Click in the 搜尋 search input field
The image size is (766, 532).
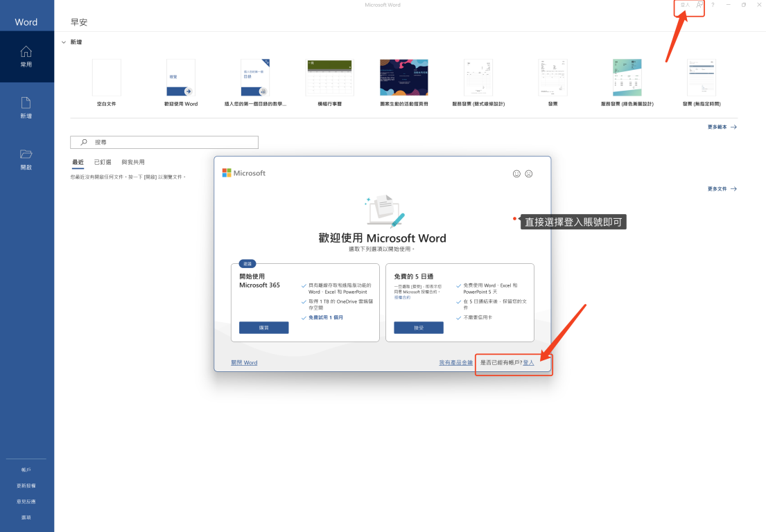(x=173, y=142)
